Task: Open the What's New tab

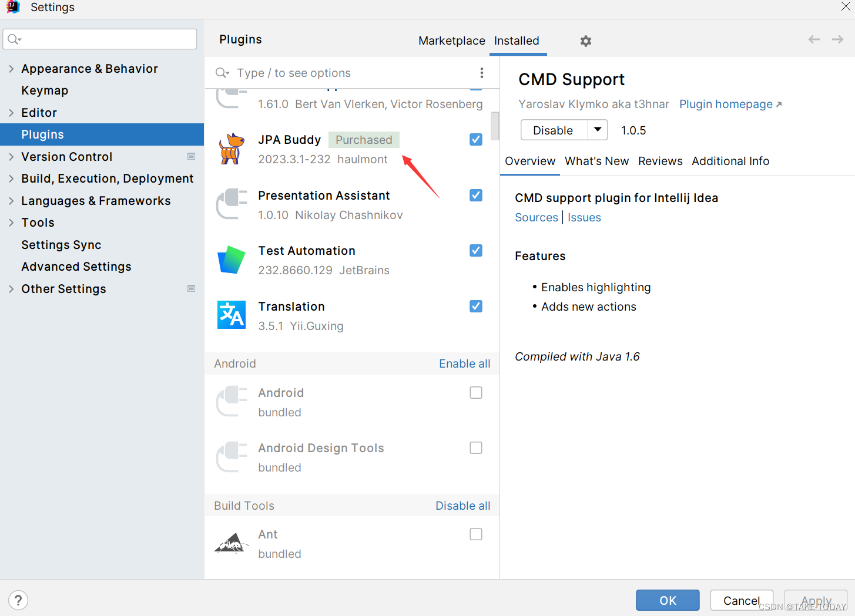Action: coord(596,161)
